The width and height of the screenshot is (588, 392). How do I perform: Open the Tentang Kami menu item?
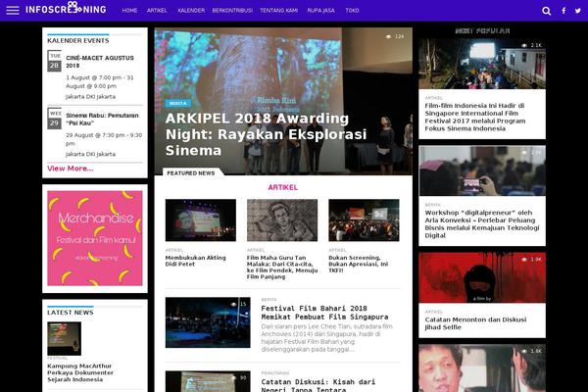click(278, 11)
